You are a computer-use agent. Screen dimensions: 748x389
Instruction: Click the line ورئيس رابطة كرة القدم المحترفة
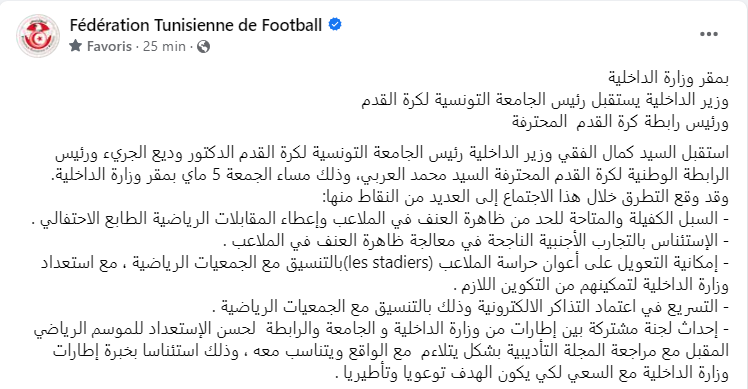pyautogui.click(x=621, y=122)
